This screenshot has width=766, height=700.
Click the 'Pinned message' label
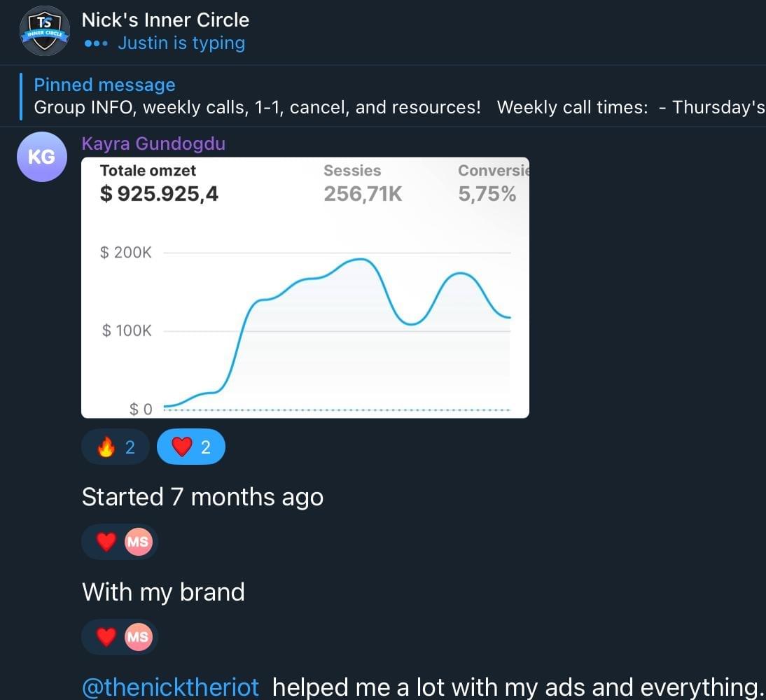(104, 85)
